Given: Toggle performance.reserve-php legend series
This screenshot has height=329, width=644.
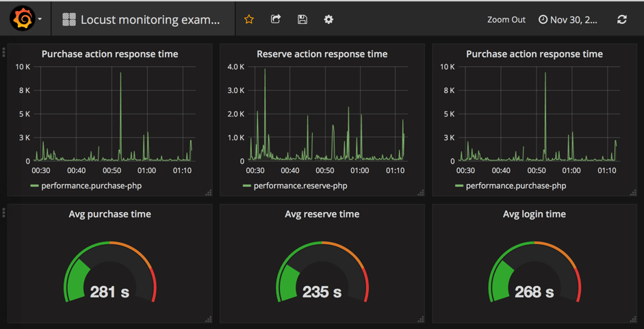Looking at the screenshot, I should tap(300, 186).
